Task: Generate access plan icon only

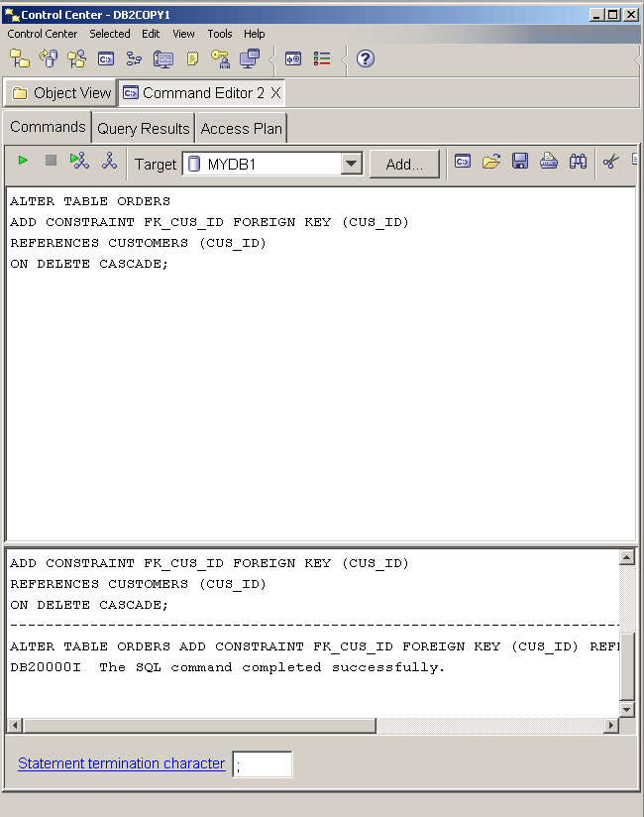Action: click(109, 161)
